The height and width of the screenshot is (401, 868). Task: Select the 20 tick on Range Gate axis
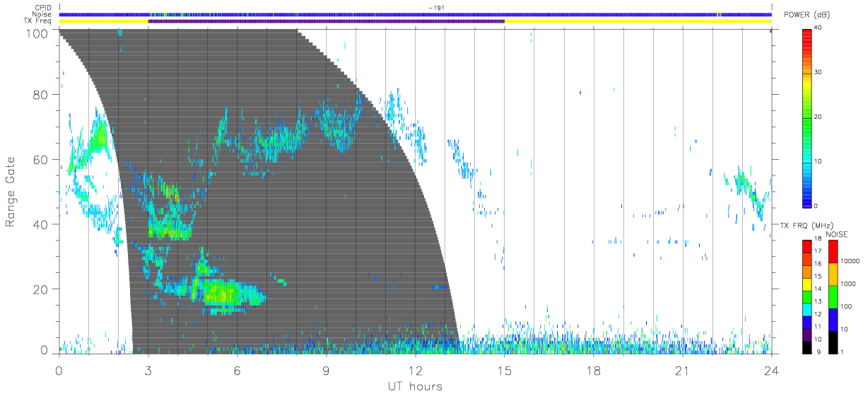pyautogui.click(x=41, y=289)
